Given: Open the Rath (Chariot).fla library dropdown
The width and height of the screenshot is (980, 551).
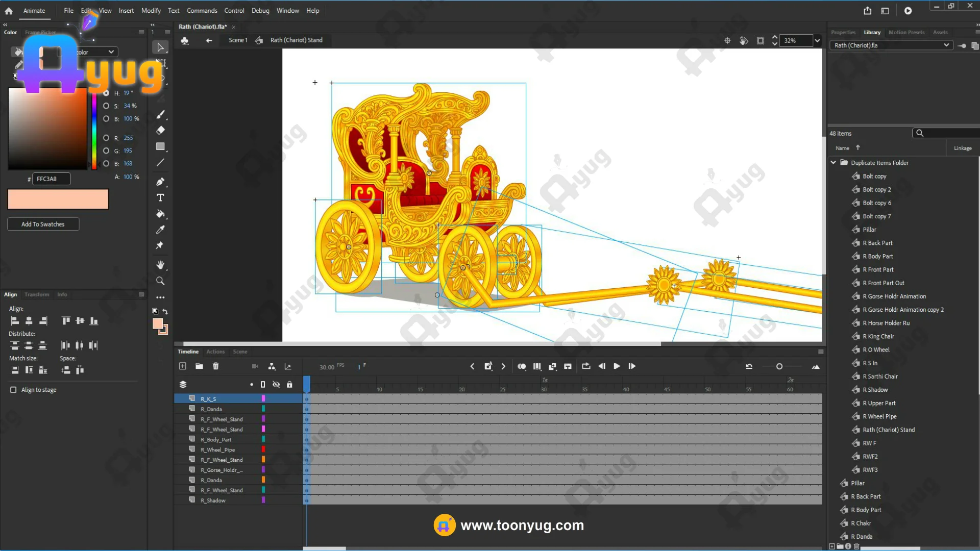Looking at the screenshot, I should tap(946, 45).
